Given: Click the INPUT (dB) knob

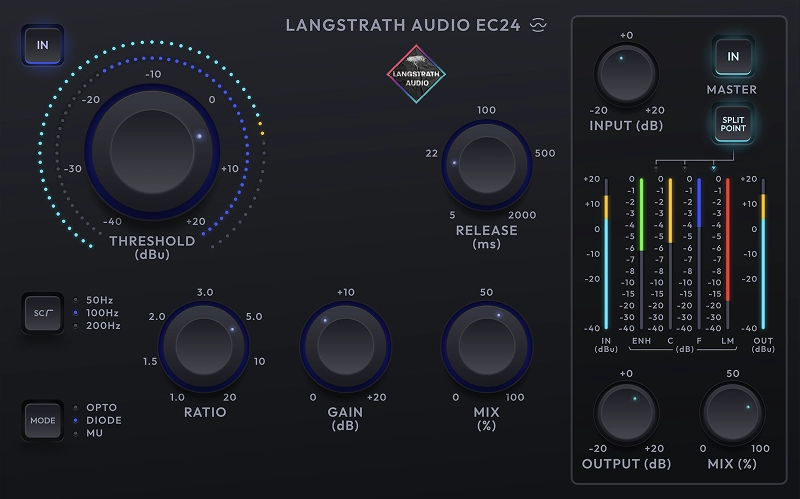Looking at the screenshot, I should (626, 74).
